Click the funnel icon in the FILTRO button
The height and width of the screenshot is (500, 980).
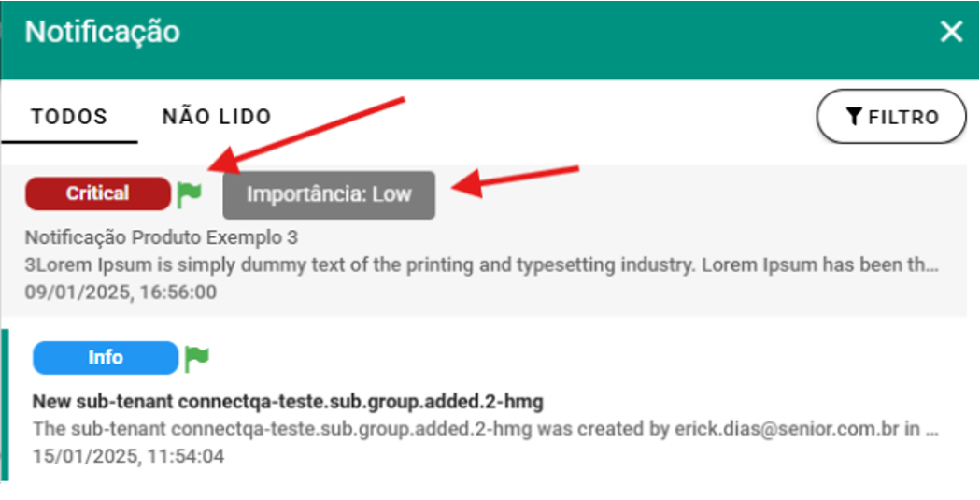(854, 117)
